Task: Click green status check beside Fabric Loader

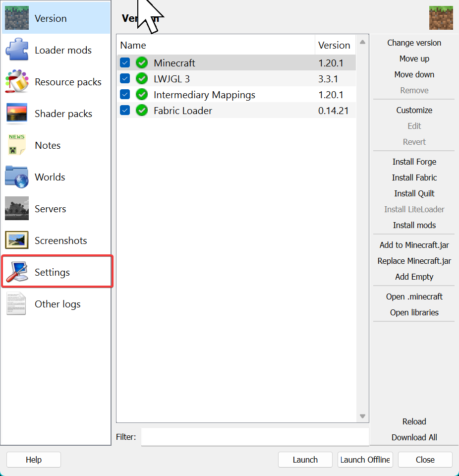Action: pyautogui.click(x=142, y=110)
